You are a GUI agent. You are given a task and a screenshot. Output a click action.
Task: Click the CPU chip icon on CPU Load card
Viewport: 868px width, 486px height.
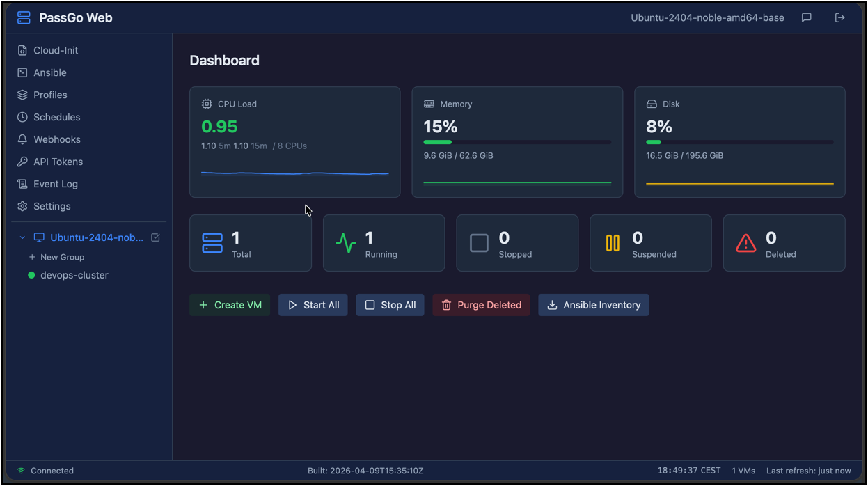click(207, 104)
